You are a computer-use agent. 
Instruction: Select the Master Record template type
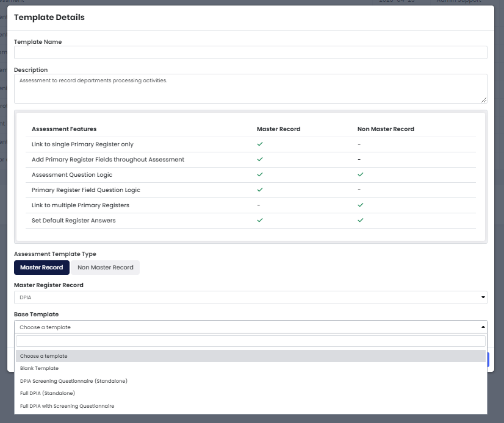[41, 268]
